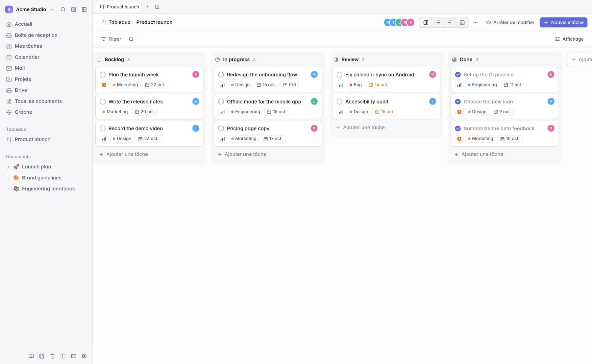Image resolution: width=592 pixels, height=364 pixels.
Task: Expand the Engineering handbook document
Action: tap(8, 189)
